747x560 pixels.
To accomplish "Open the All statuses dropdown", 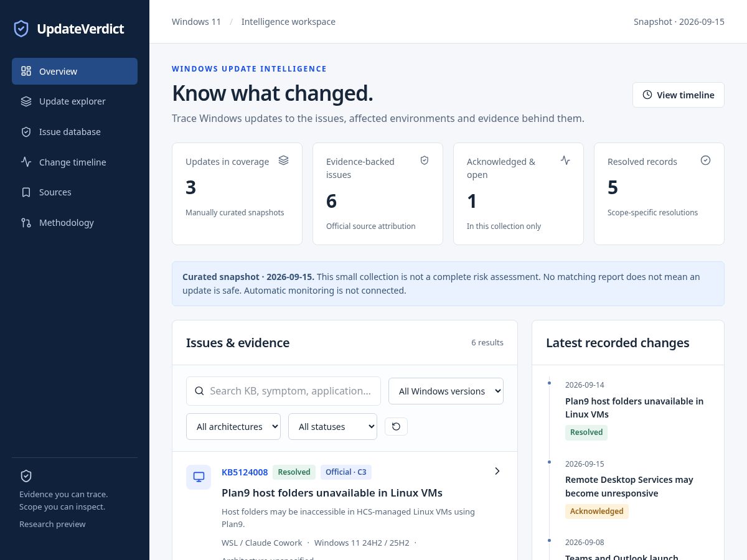I will point(332,426).
